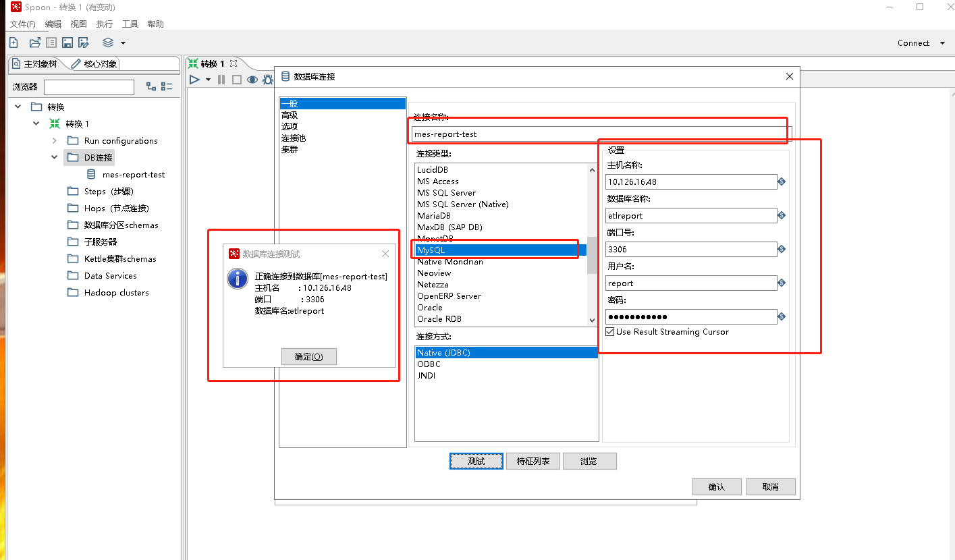Screen dimensions: 955x560
Task: Click the variable icon beside 用户名 field
Action: (782, 283)
